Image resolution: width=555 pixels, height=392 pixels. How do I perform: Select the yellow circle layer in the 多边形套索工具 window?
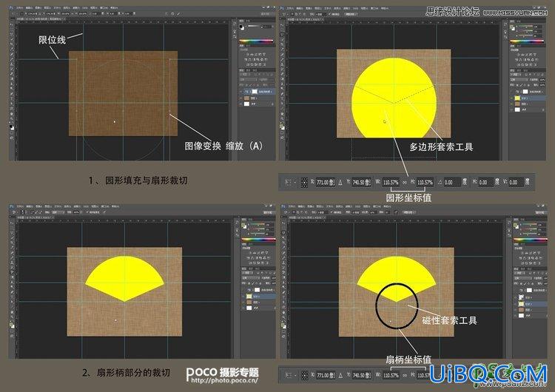coord(528,98)
